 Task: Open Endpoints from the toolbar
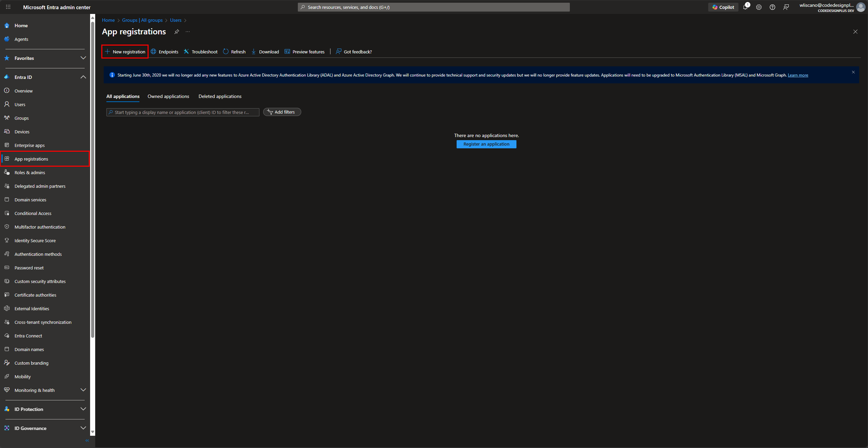tap(165, 52)
